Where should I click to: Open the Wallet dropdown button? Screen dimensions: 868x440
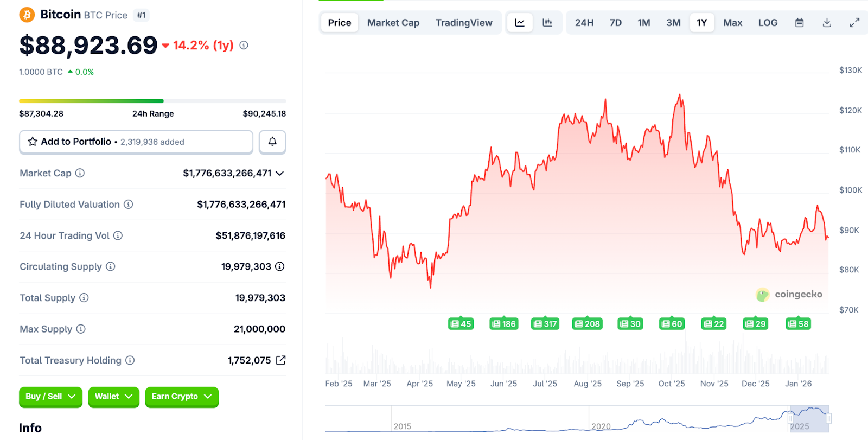113,397
